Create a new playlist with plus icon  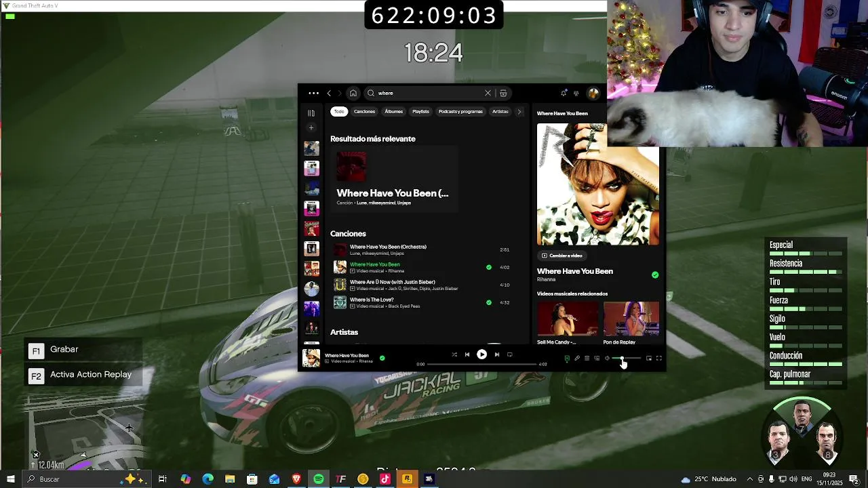(311, 127)
